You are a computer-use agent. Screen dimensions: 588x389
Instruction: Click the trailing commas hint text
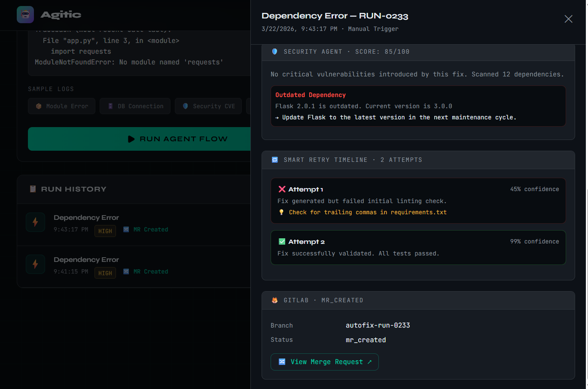[368, 212]
